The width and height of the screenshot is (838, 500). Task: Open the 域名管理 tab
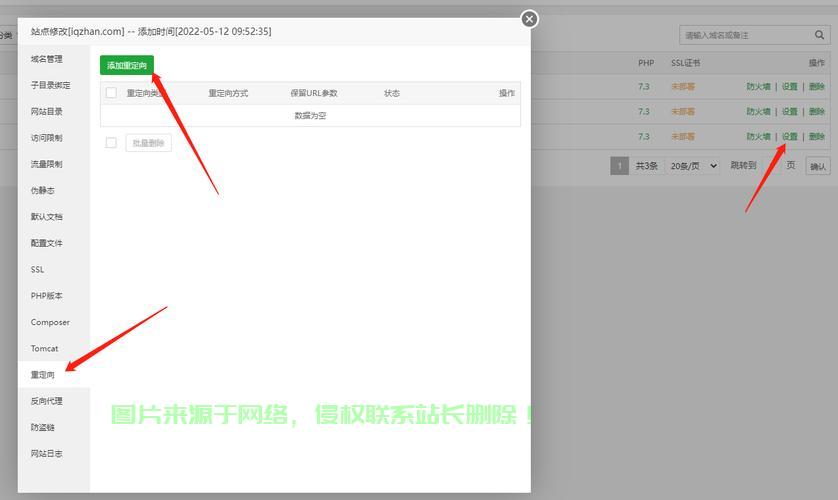click(x=46, y=59)
